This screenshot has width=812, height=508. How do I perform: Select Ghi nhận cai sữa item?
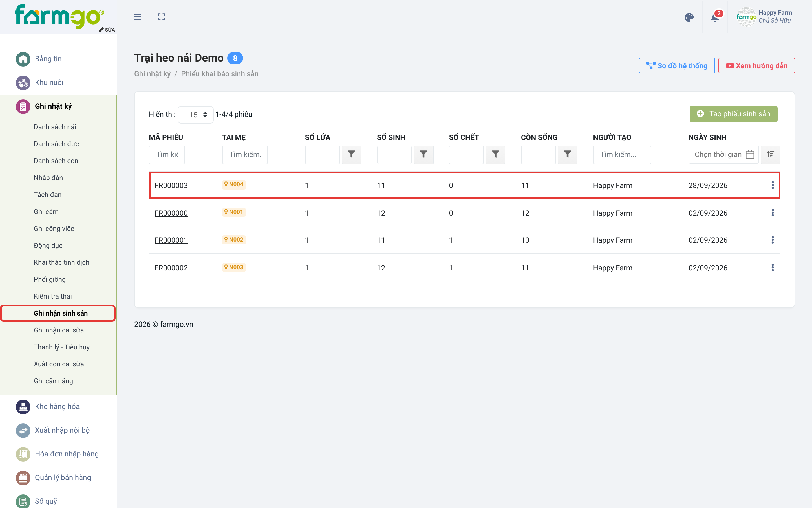tap(59, 330)
